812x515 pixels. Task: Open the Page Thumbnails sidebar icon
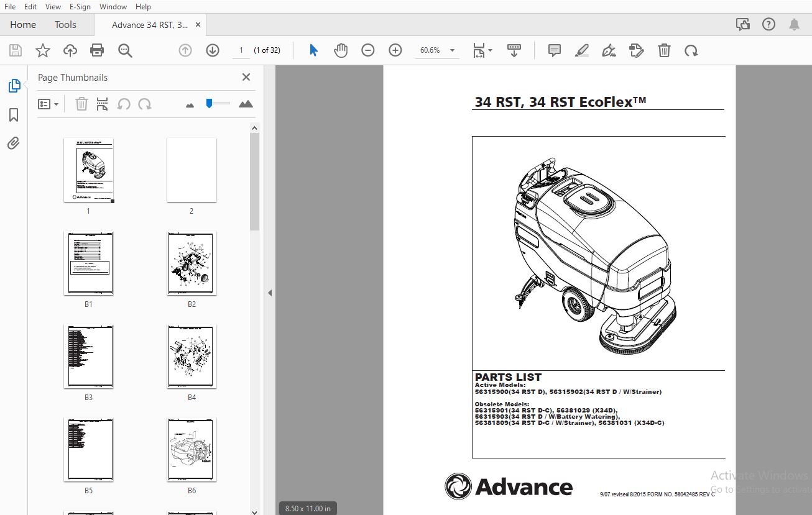coord(14,86)
